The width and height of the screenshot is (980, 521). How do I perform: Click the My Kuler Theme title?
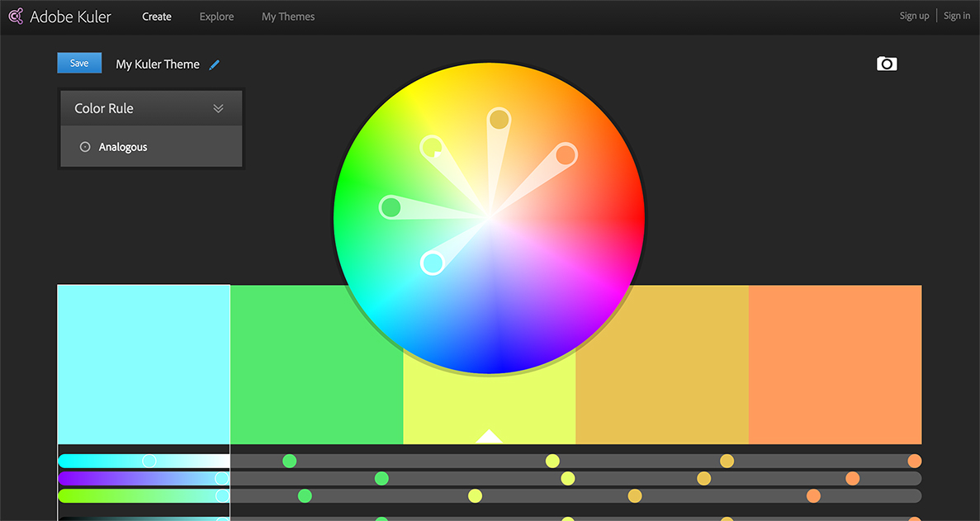pyautogui.click(x=158, y=64)
